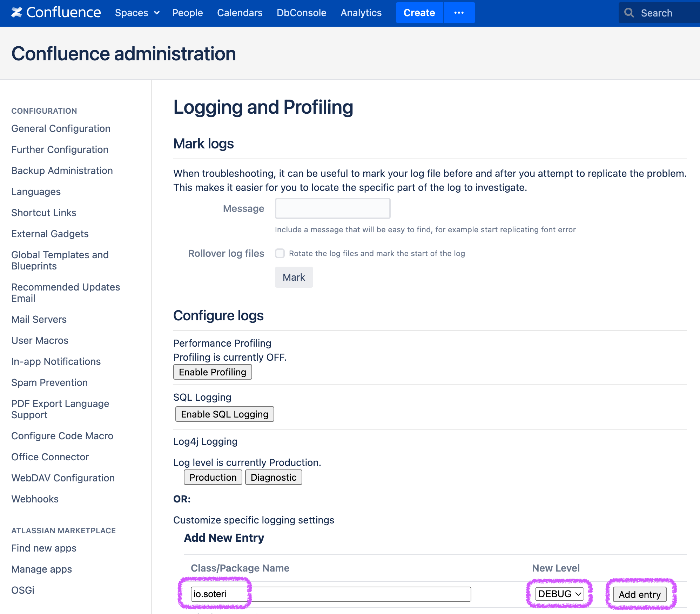The width and height of the screenshot is (700, 614).
Task: Open the People menu item
Action: click(x=187, y=13)
